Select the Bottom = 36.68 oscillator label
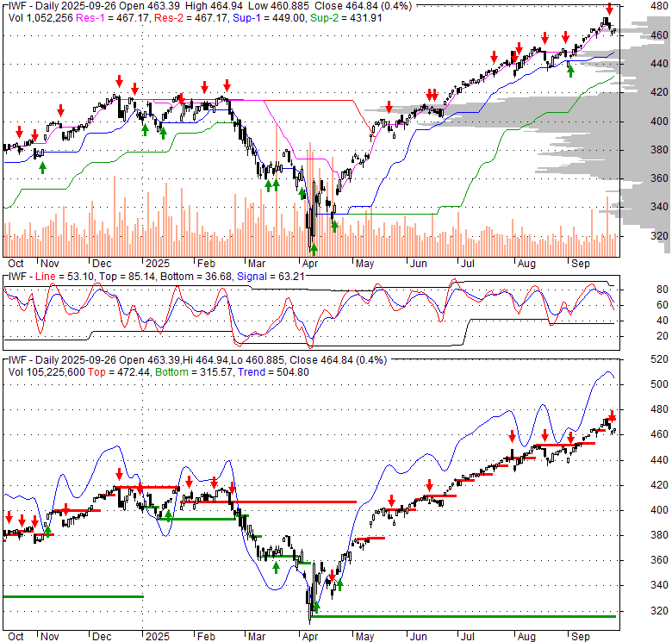 [x=196, y=277]
